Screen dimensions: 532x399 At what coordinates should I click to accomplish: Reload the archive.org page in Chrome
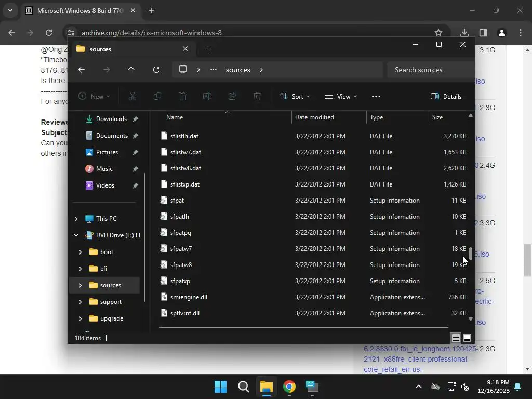click(x=49, y=33)
